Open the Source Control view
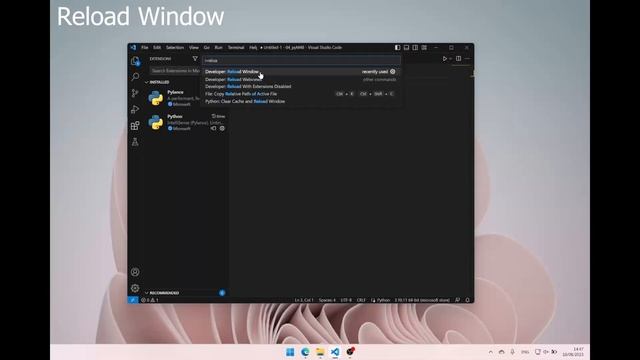The width and height of the screenshot is (640, 360). pos(135,93)
